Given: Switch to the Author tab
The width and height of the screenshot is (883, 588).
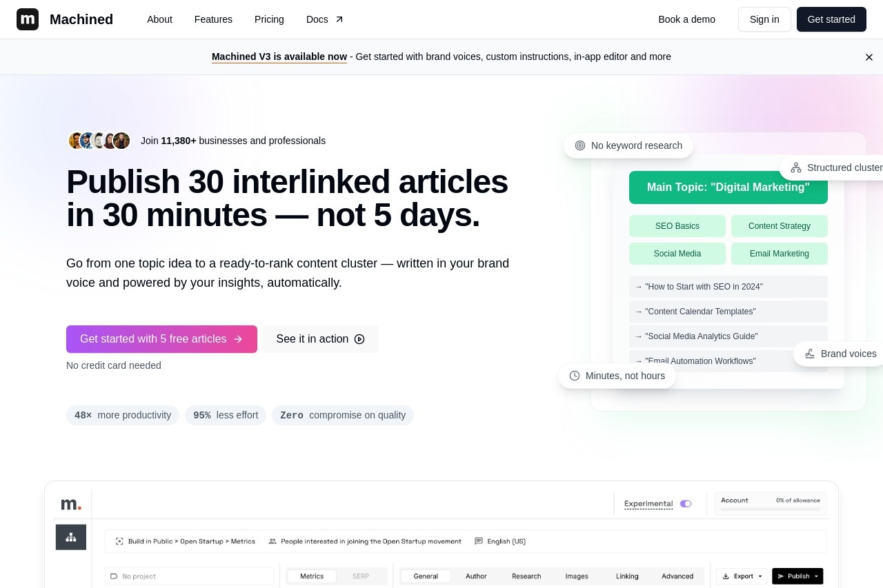Looking at the screenshot, I should (x=476, y=576).
